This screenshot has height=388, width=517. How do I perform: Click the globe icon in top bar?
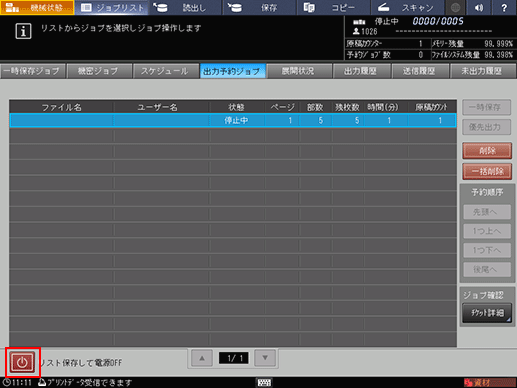point(455,7)
